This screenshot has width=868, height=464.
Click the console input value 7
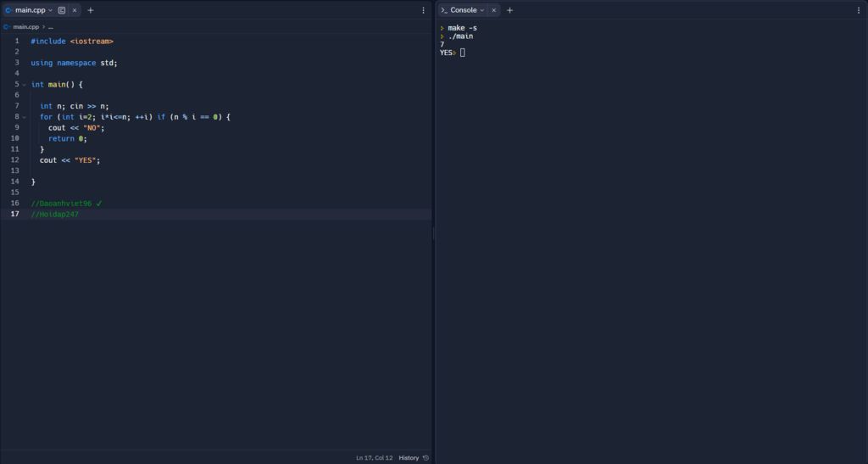(x=442, y=44)
